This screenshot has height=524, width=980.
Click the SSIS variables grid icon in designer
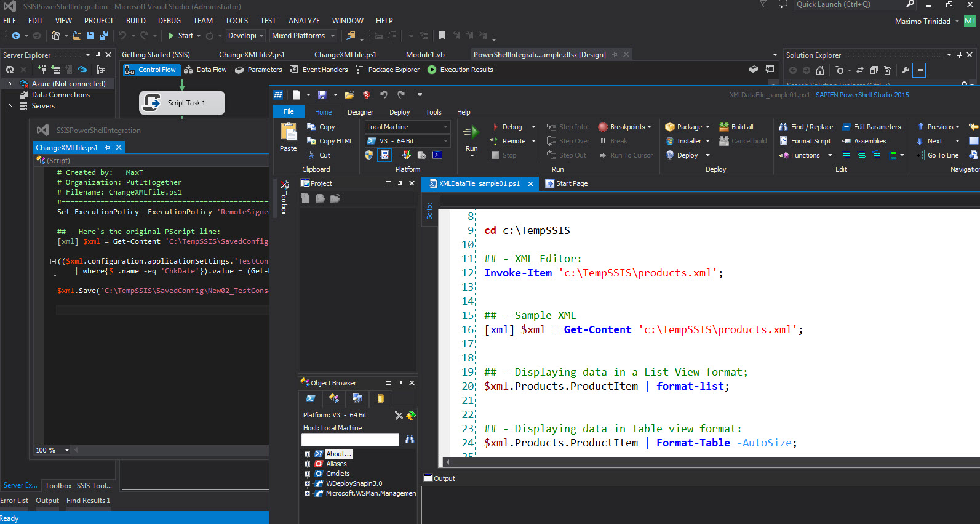click(770, 69)
